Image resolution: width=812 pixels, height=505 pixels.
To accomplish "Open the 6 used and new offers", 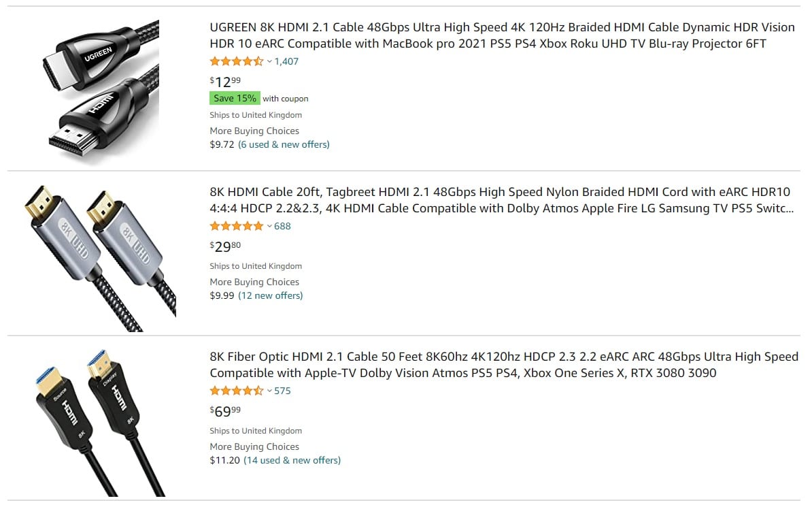I will pos(284,144).
